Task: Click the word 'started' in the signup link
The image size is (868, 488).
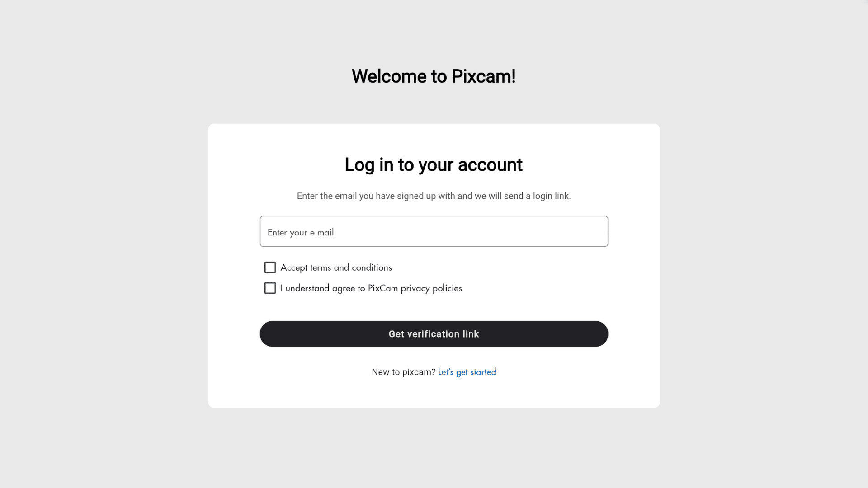Action: click(483, 372)
